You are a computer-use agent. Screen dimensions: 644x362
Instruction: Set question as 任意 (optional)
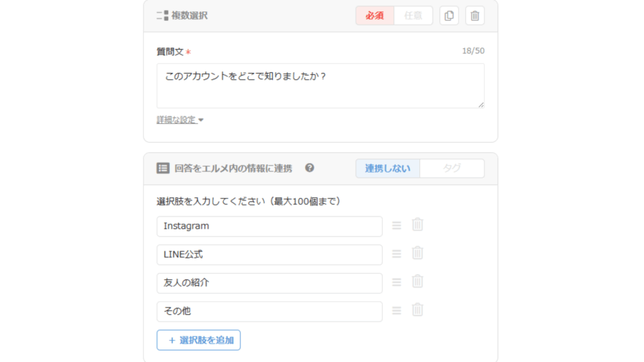[413, 16]
